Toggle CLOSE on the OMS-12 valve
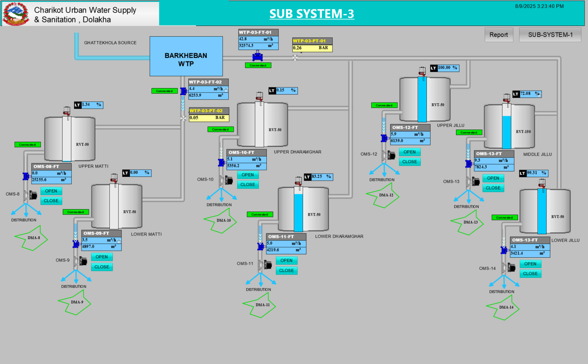Image resolution: width=588 pixels, height=364 pixels. click(409, 161)
